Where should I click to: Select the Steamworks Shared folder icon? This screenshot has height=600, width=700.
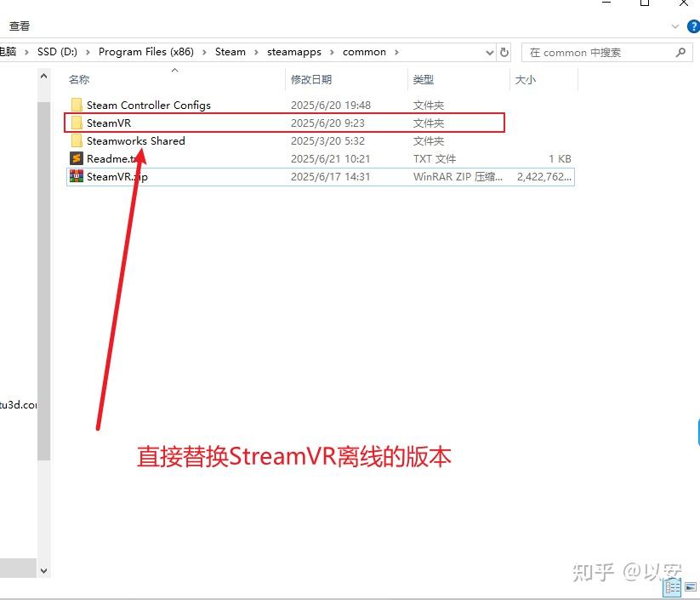[77, 140]
